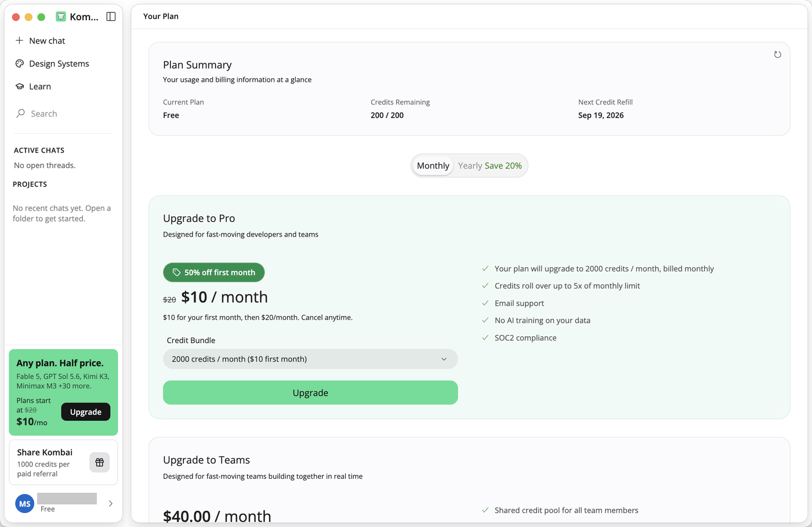
Task: Click the Your Plan page title
Action: pyautogui.click(x=161, y=16)
